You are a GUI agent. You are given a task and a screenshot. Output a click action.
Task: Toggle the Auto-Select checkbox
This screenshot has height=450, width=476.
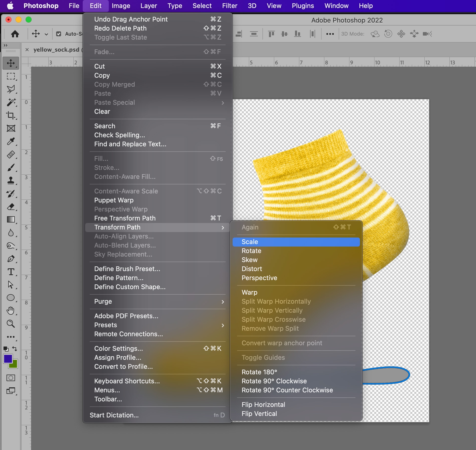coord(59,34)
